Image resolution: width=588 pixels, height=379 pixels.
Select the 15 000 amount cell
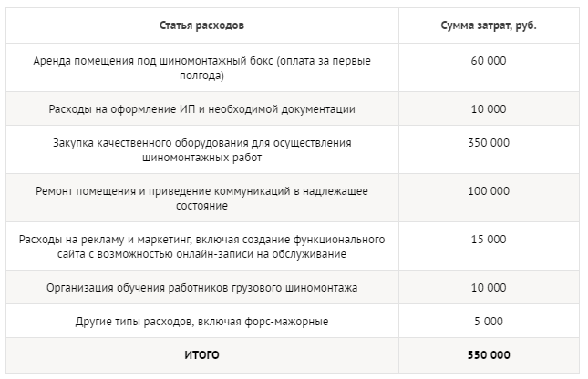(x=488, y=239)
